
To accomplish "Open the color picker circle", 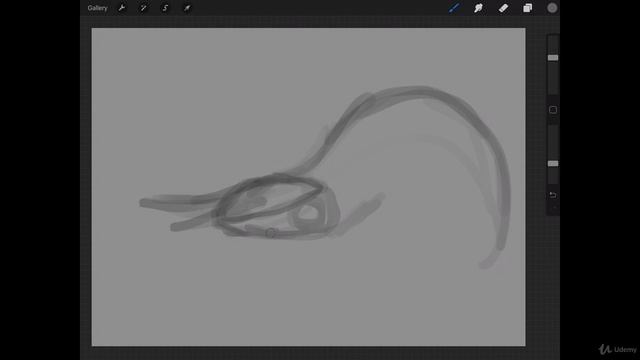I will point(552,8).
